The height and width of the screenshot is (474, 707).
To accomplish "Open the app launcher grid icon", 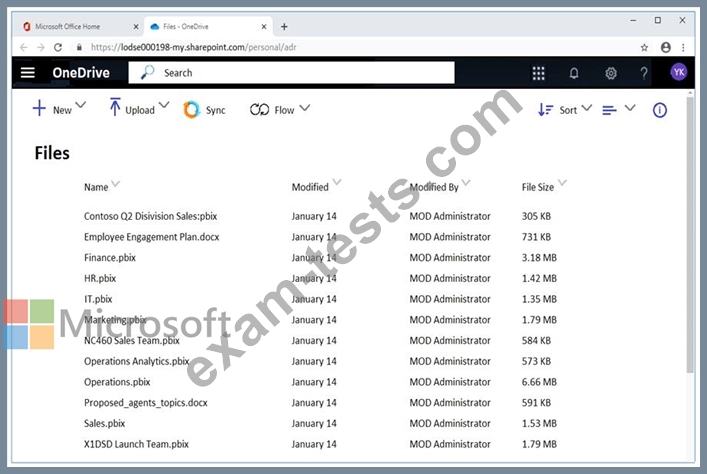I will 538,73.
